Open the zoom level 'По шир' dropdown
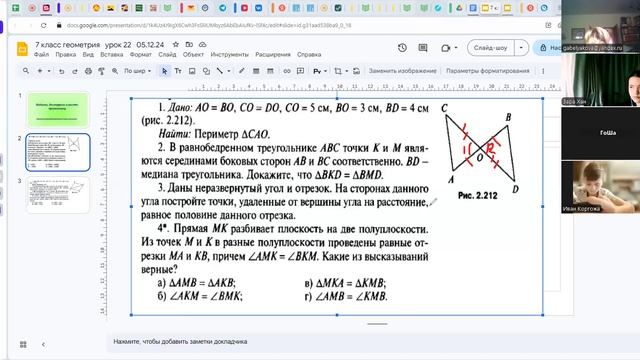Screen dimensions: 640x360 (137, 71)
